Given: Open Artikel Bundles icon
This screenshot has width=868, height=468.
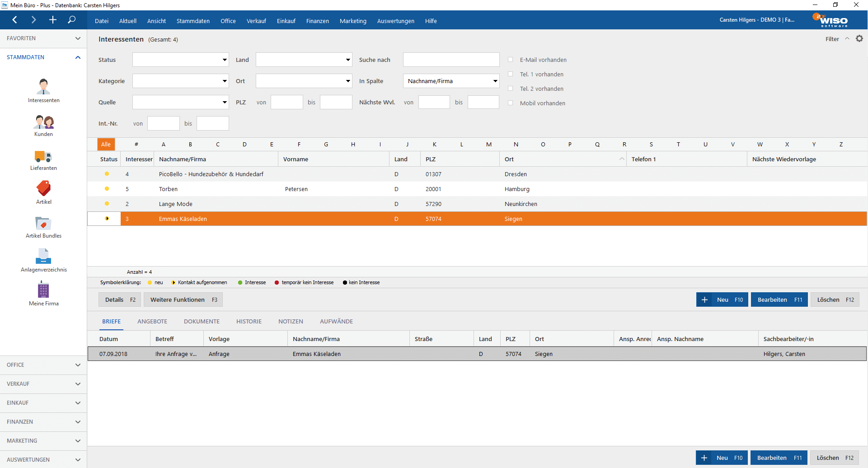Looking at the screenshot, I should click(x=43, y=224).
